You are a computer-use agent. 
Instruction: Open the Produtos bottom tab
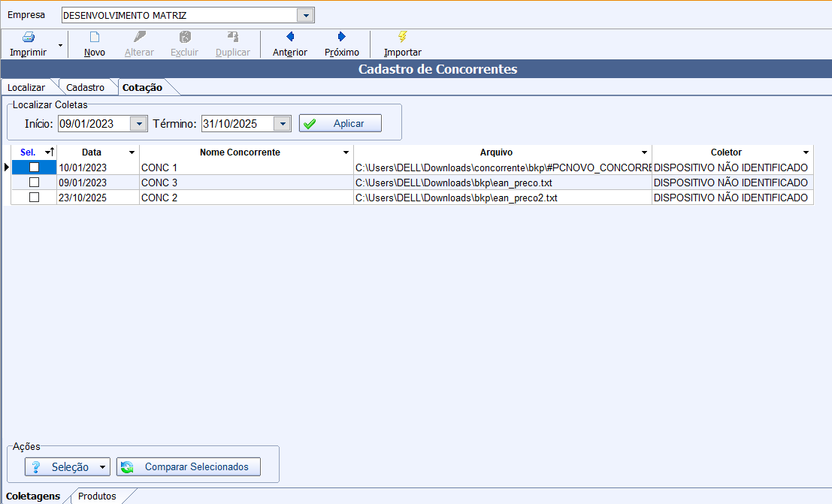tap(98, 496)
